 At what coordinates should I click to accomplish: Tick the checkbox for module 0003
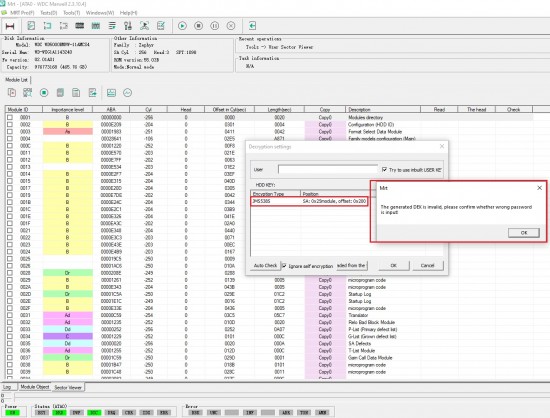click(10, 132)
